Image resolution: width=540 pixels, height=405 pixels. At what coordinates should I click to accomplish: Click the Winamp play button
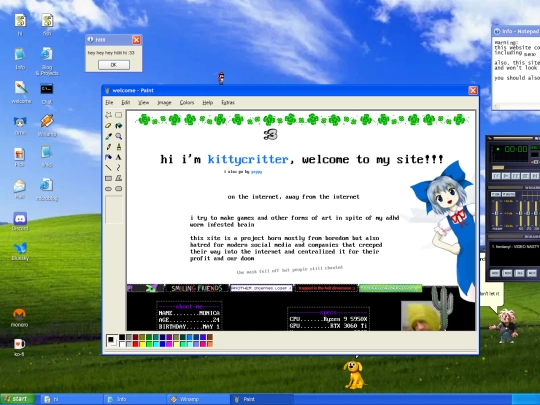point(506,176)
